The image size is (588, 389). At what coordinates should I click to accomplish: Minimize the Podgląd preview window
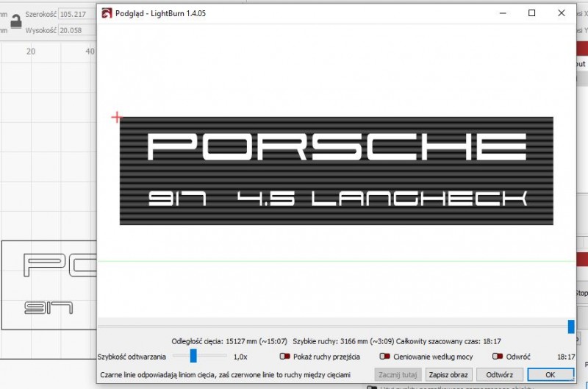[x=503, y=13]
